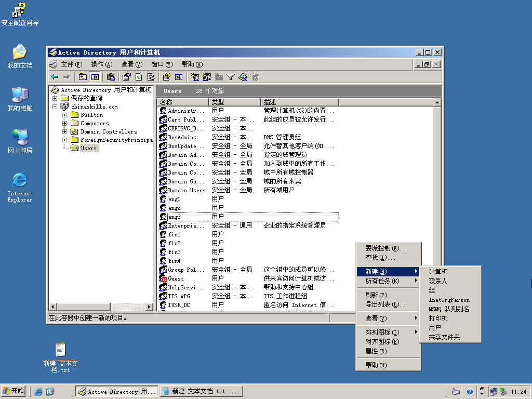Sort by the 类型 column header
Viewport: 532px width, 399px height.
[x=235, y=102]
